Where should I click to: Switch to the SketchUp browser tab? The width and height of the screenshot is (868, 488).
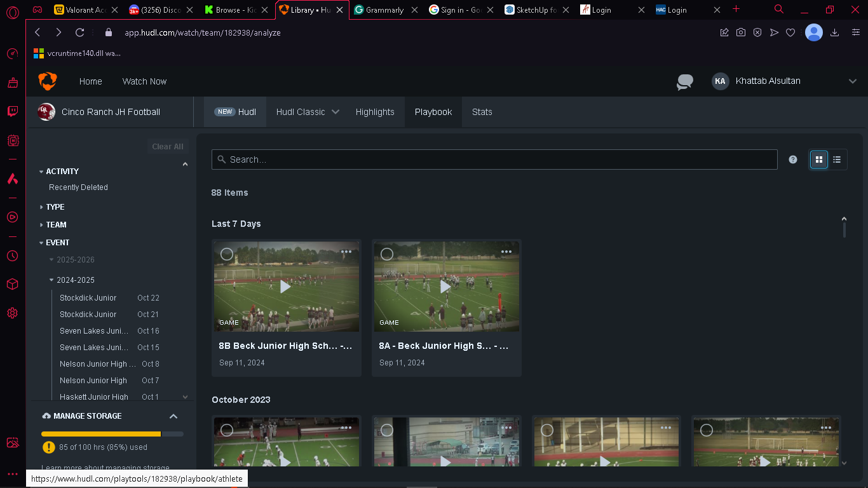[536, 10]
